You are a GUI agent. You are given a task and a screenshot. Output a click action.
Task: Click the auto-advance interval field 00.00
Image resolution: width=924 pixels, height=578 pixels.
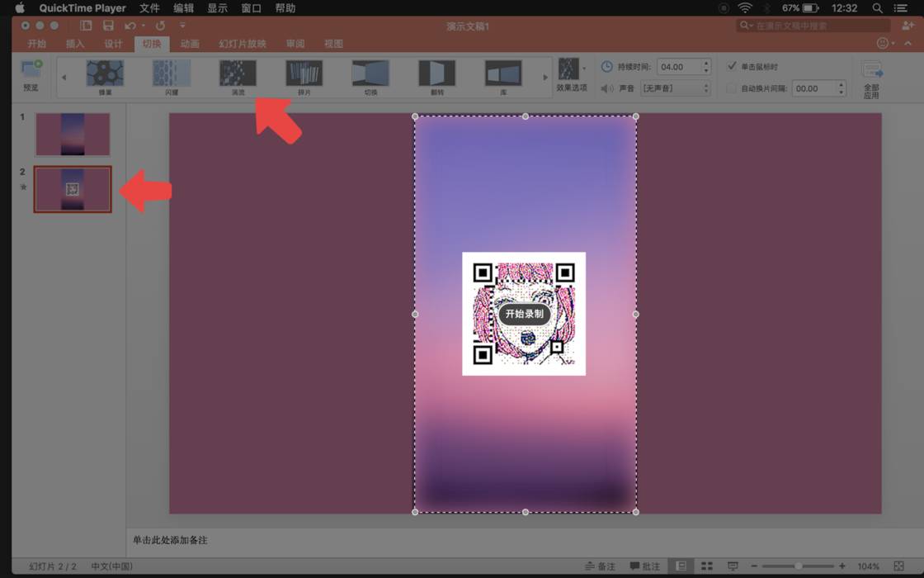click(x=813, y=88)
